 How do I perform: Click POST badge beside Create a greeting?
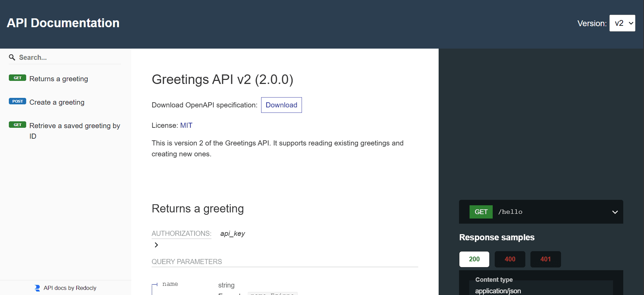point(17,101)
